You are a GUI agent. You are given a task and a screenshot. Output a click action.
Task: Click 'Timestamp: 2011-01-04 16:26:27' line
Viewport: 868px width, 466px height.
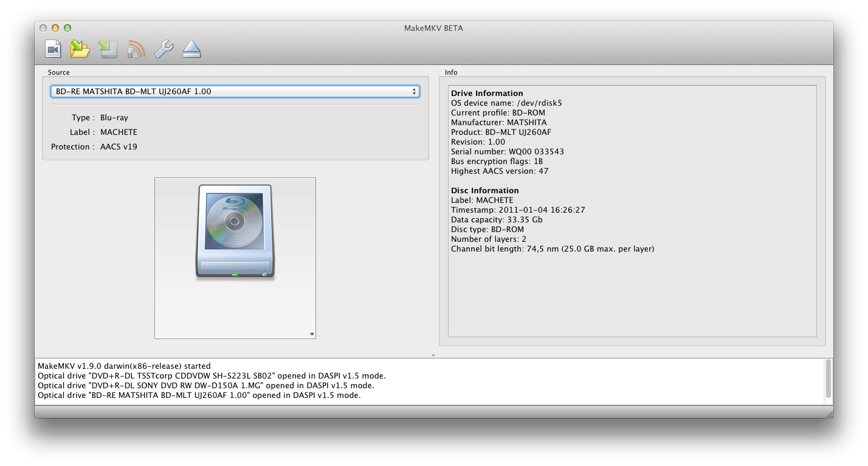pos(518,210)
